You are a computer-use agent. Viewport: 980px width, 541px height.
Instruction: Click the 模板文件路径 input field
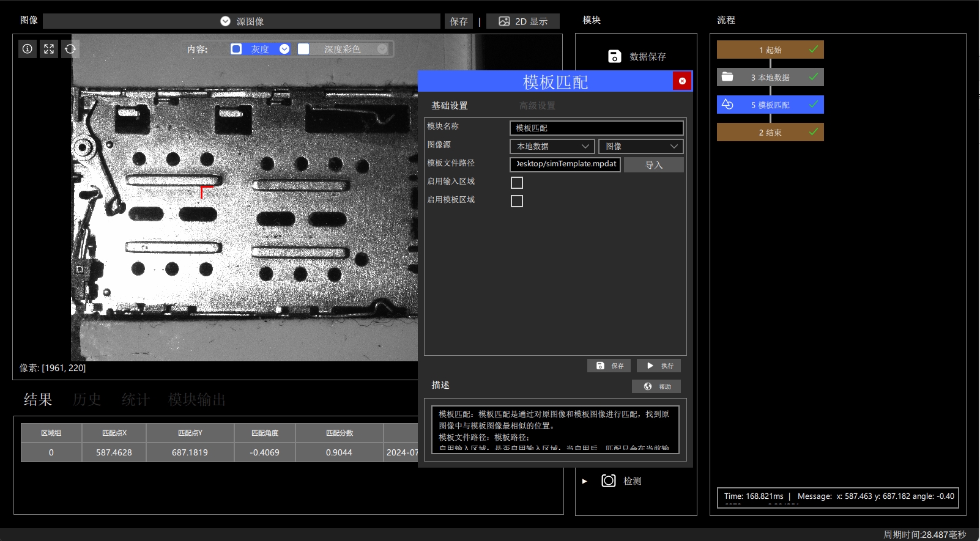[x=565, y=164]
